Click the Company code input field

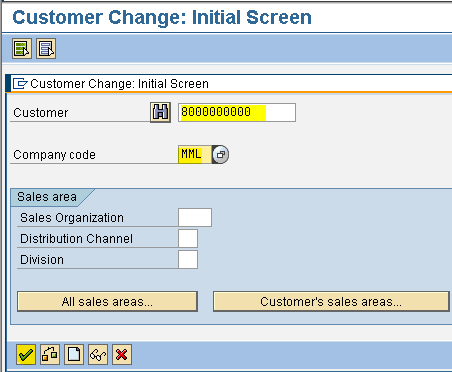coord(195,155)
